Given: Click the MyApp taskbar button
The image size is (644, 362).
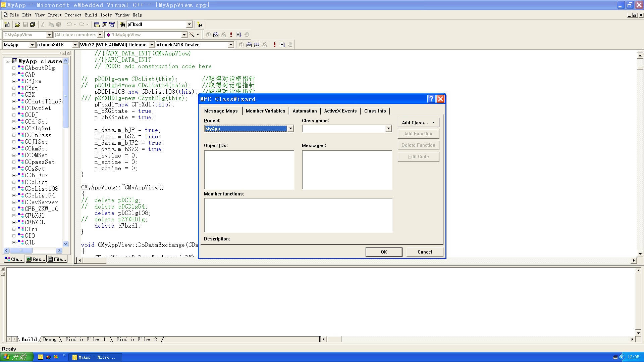Looking at the screenshot, I should [95, 357].
